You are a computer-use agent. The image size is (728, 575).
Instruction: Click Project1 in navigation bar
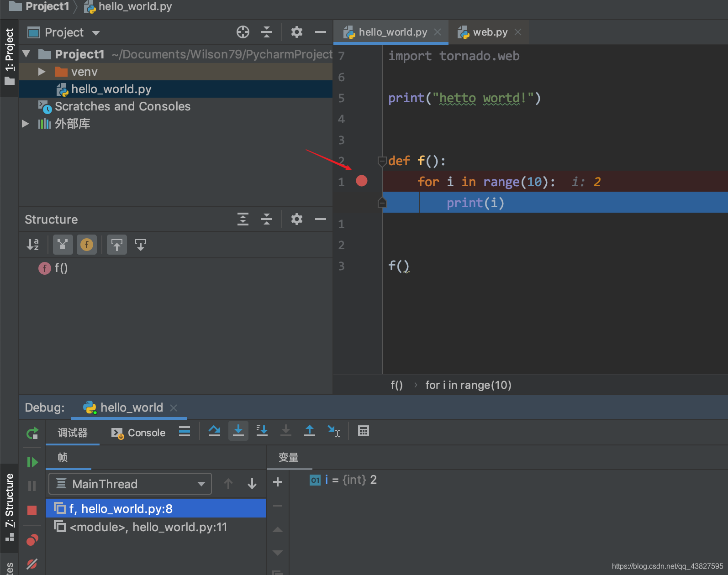[40, 6]
